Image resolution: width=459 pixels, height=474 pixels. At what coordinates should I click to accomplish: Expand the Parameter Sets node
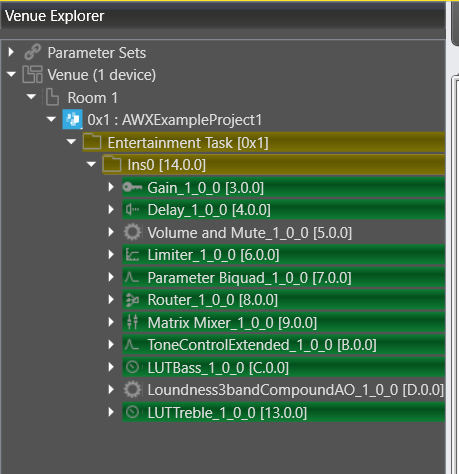point(11,52)
